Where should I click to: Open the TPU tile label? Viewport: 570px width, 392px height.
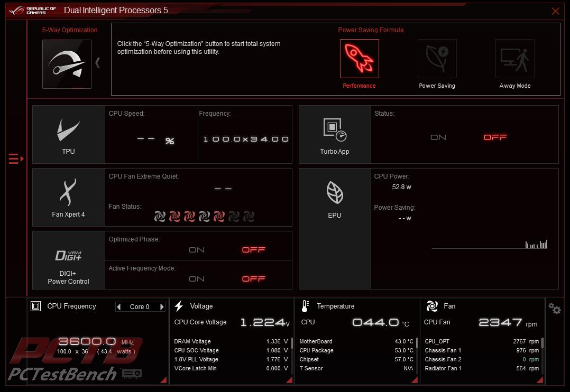68,152
